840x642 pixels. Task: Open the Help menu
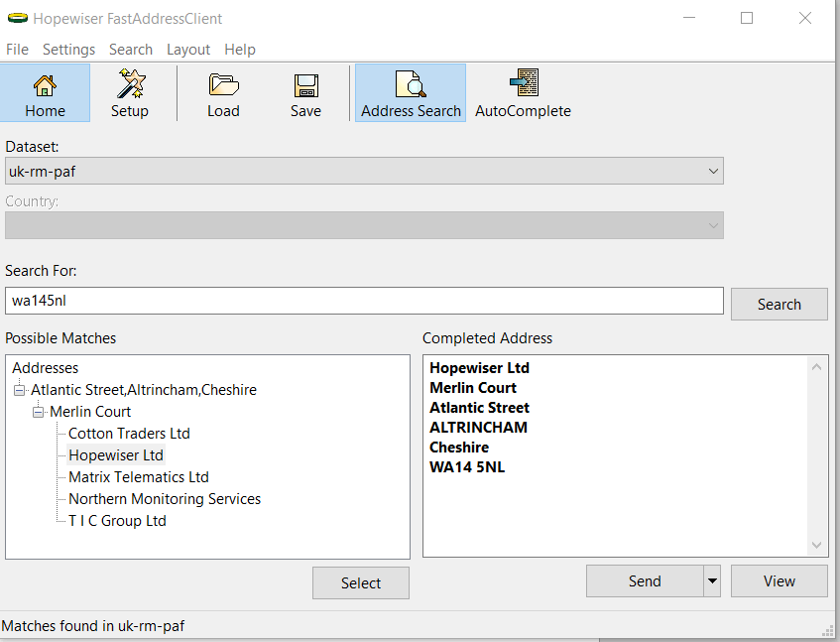(x=239, y=50)
